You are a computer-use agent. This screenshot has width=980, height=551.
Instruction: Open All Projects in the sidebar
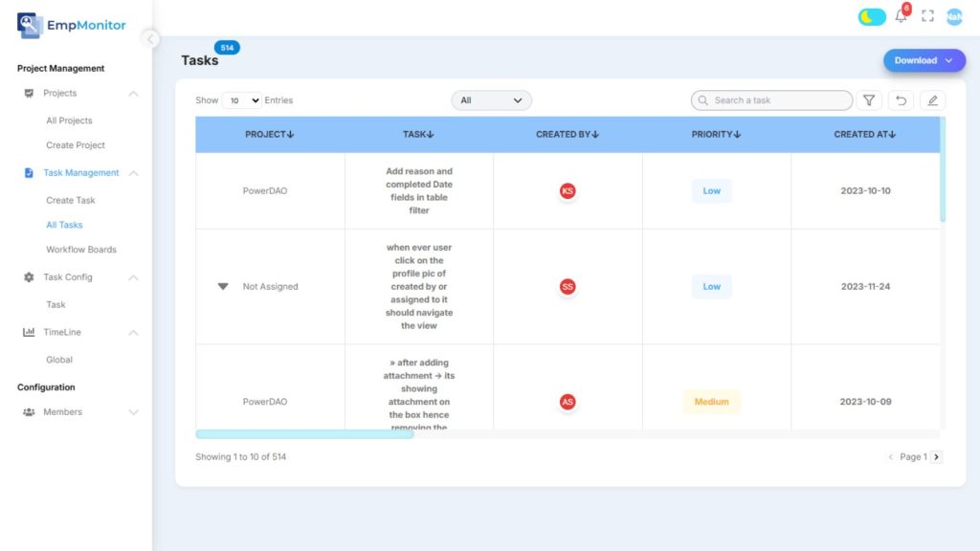69,121
